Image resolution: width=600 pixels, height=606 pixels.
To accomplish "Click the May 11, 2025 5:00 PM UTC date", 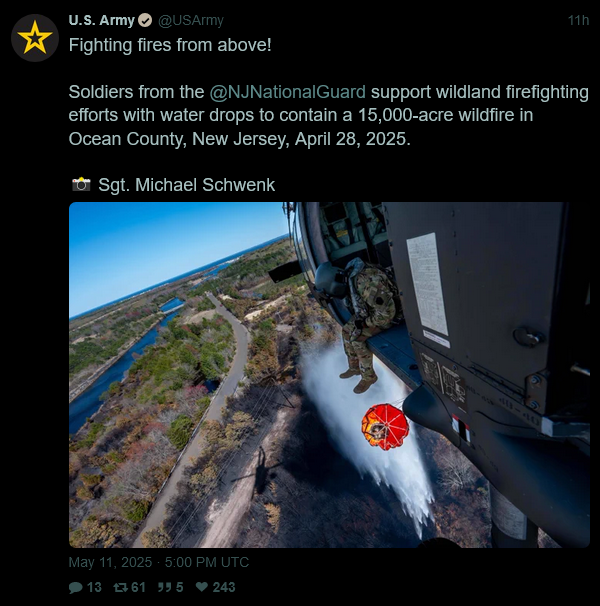I will (x=159, y=562).
